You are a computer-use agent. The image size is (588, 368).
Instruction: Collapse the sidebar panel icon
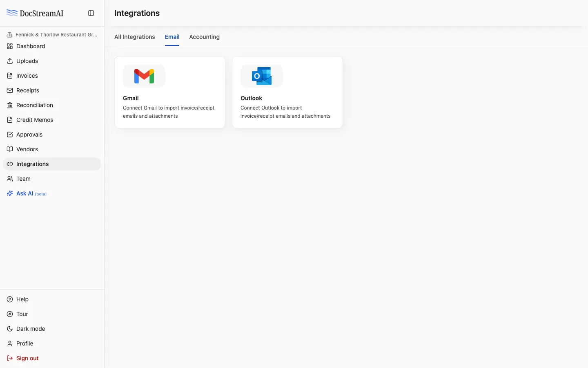91,13
